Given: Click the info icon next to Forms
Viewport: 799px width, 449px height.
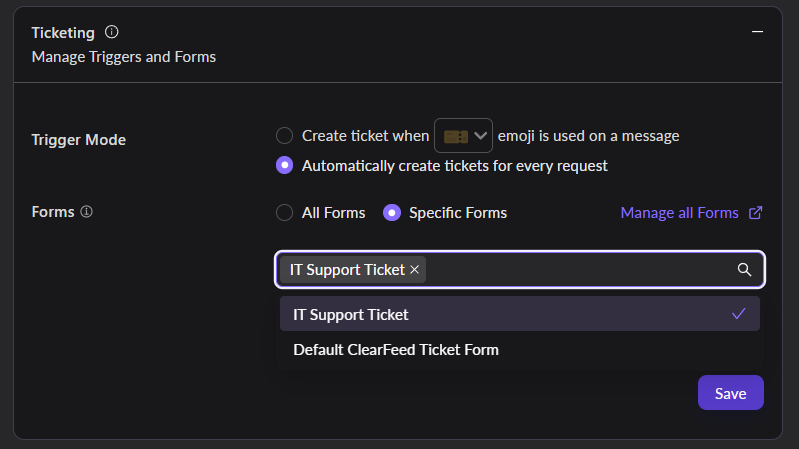Looking at the screenshot, I should point(87,212).
